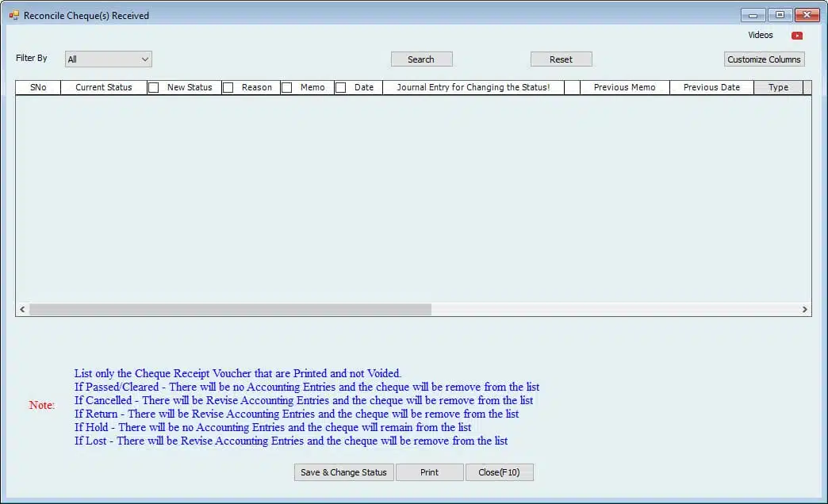The image size is (828, 504).
Task: Click the SNo column header
Action: pyautogui.click(x=38, y=88)
